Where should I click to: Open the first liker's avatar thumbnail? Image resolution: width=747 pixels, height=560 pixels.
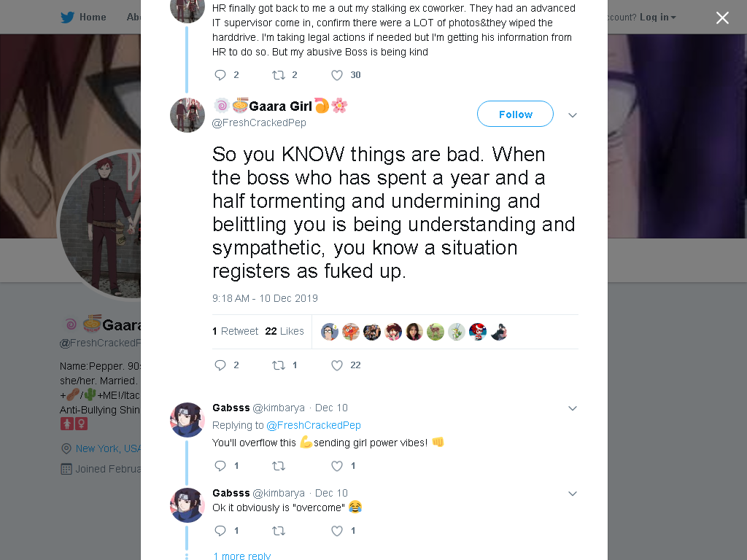click(x=330, y=332)
